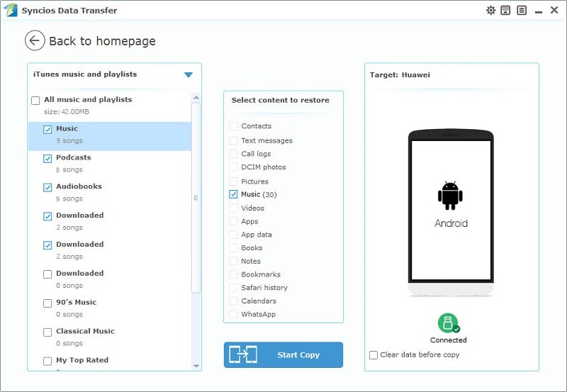
Task: Click the green Connected USB status icon
Action: coord(449,323)
